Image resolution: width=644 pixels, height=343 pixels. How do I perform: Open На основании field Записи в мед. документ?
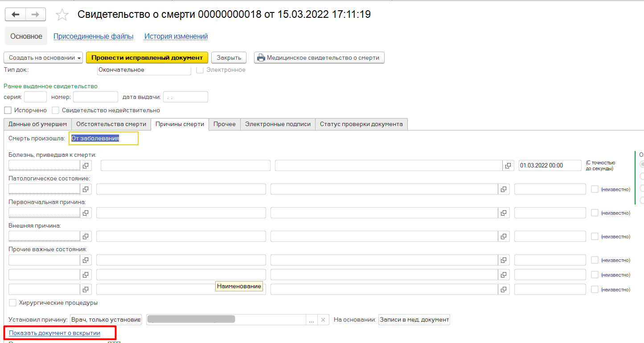tap(414, 320)
